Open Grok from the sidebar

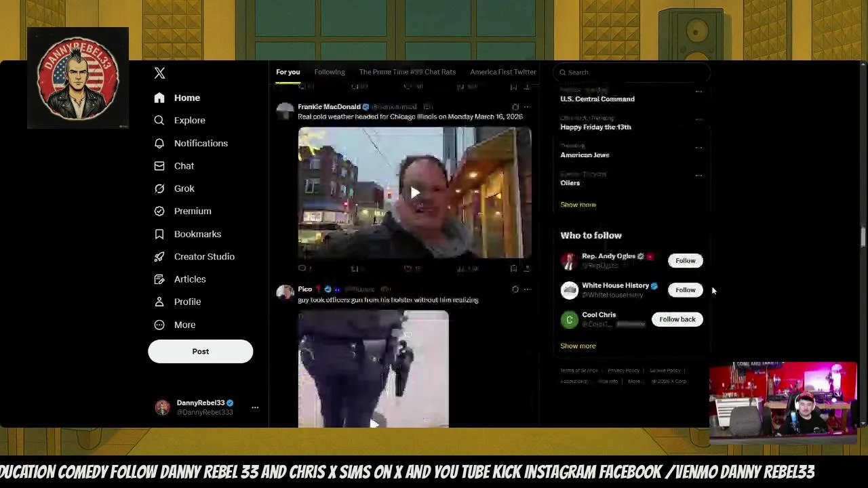[174, 188]
